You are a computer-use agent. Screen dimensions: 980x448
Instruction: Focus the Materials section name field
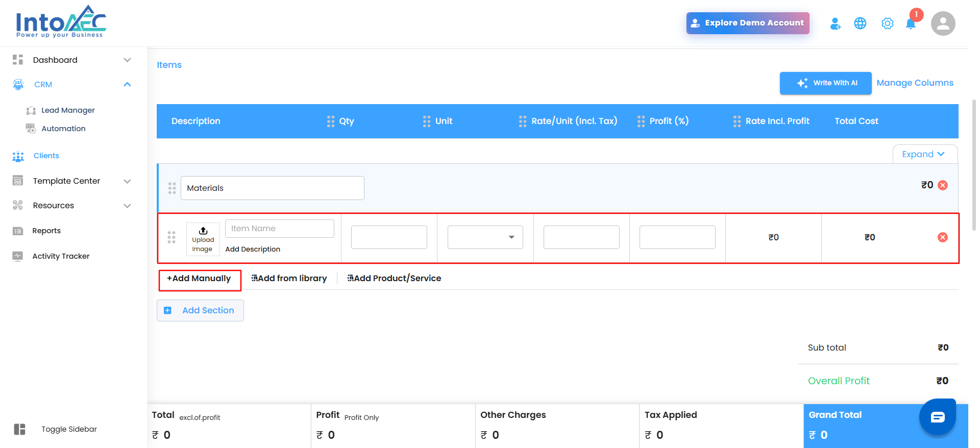coord(273,188)
